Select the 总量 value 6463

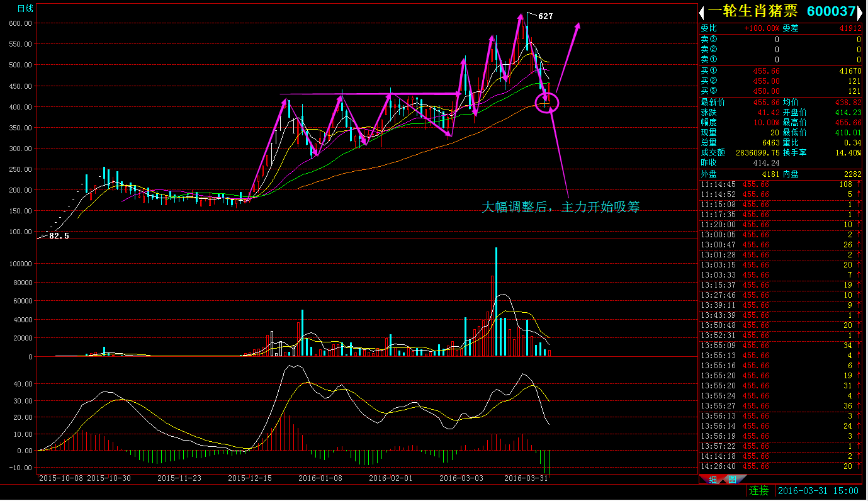click(x=771, y=143)
